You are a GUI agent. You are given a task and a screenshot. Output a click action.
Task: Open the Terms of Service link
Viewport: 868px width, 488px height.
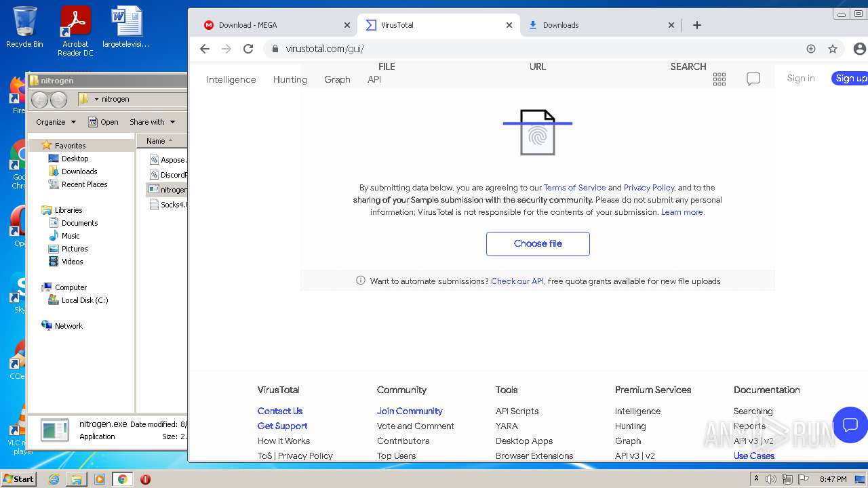pos(574,188)
